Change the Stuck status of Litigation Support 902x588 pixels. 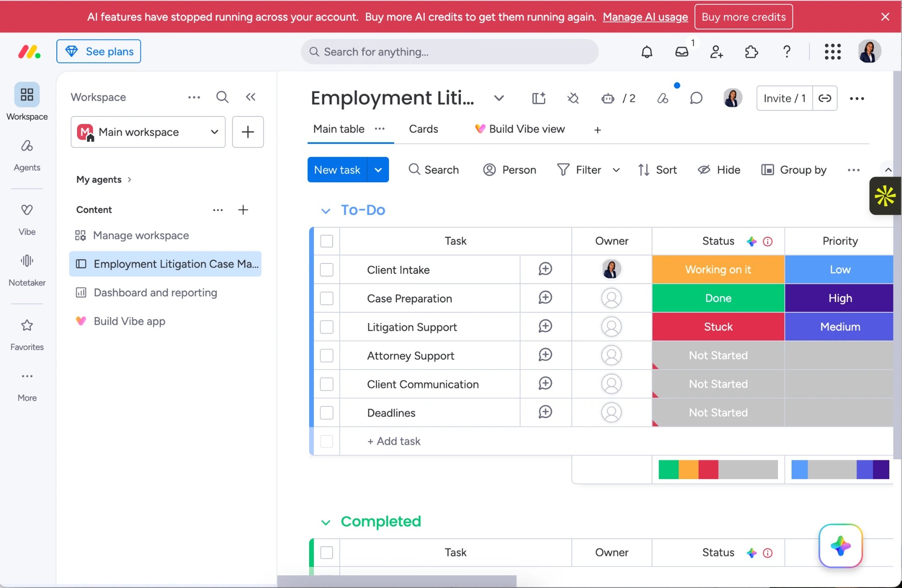pos(718,327)
